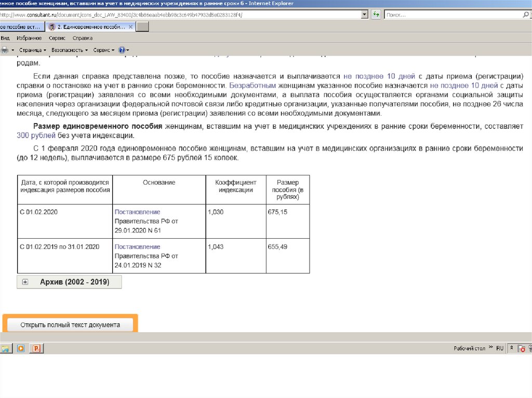
Task: Open the 'Справка' menu
Action: [x=83, y=38]
